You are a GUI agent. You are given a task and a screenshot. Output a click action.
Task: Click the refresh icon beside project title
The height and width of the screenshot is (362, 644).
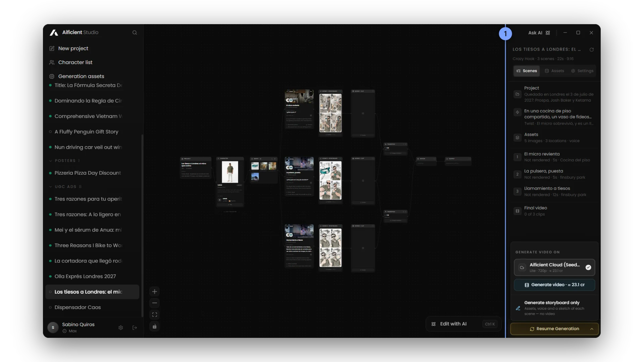tap(592, 50)
